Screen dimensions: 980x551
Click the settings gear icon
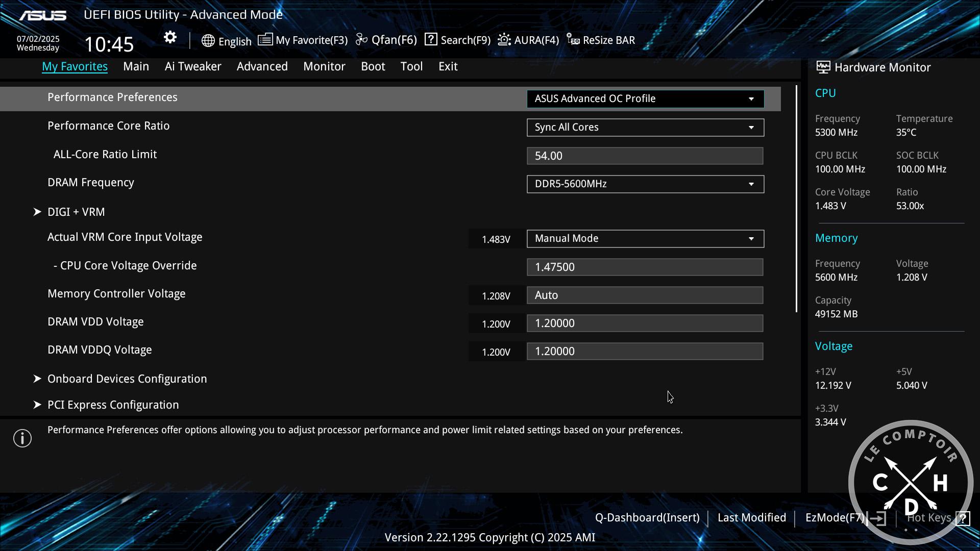click(170, 38)
